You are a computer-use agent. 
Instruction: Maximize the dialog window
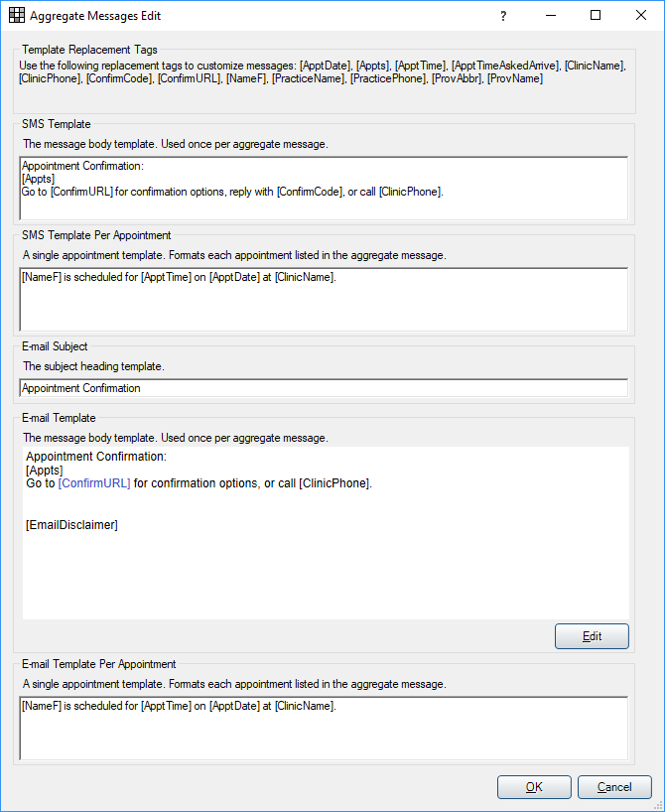(x=596, y=15)
